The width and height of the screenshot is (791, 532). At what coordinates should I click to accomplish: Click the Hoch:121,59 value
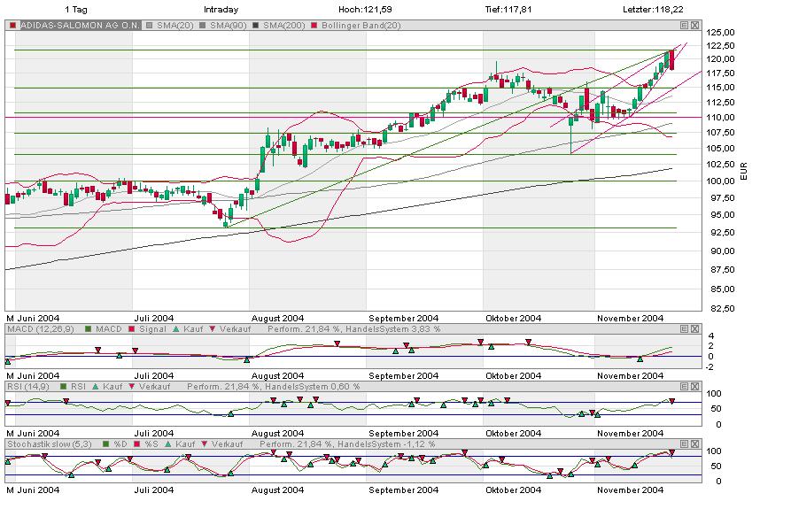(365, 9)
